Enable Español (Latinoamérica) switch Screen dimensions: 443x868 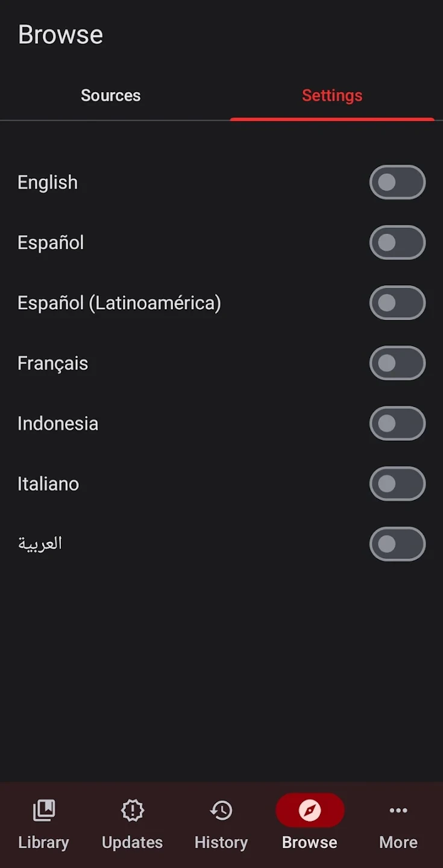[x=397, y=303]
